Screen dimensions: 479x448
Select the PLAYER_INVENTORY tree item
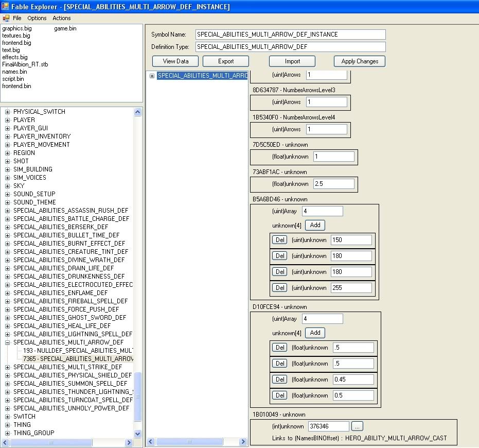(x=42, y=136)
